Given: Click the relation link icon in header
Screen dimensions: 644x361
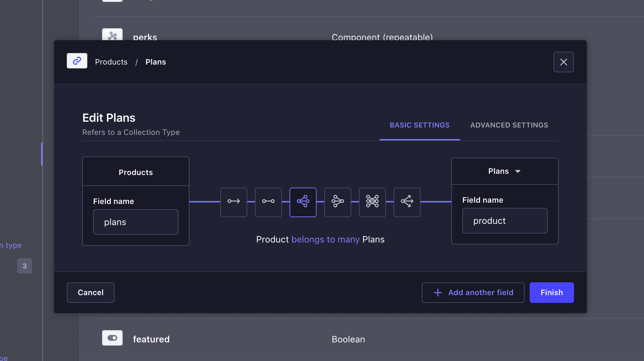Looking at the screenshot, I should [77, 61].
